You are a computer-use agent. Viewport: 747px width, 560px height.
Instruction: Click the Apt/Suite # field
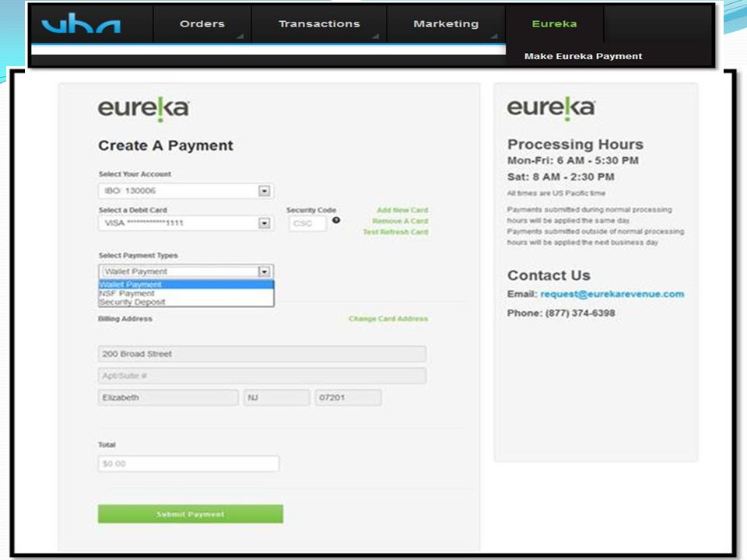click(x=262, y=376)
